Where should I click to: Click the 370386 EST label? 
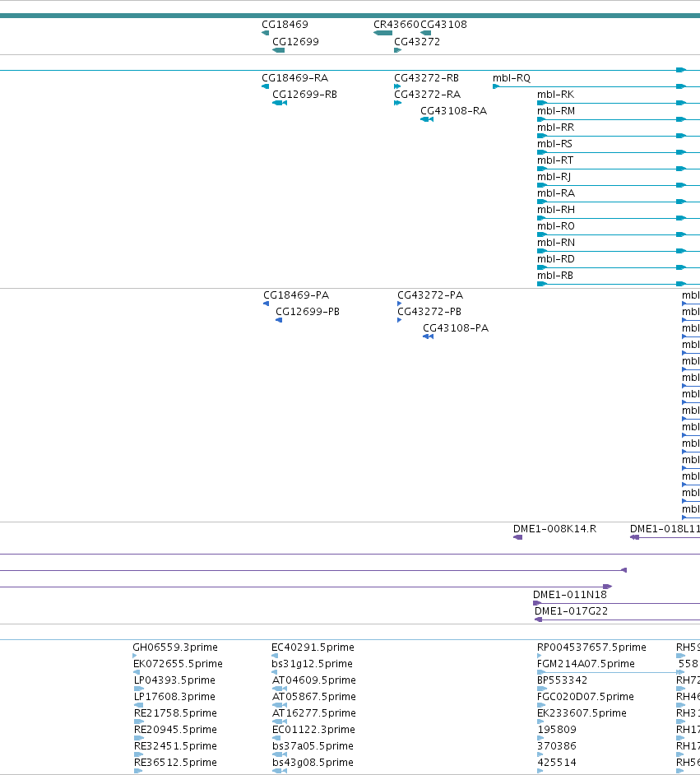(x=557, y=746)
